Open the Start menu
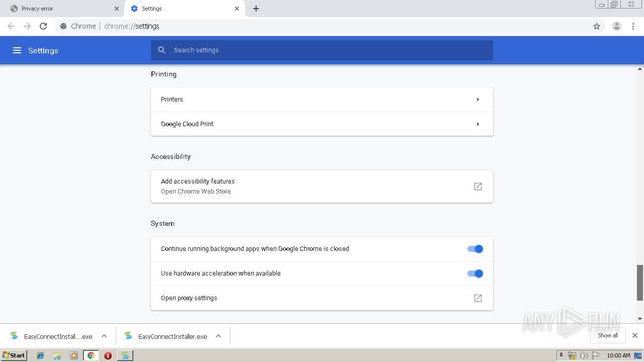 14,355
